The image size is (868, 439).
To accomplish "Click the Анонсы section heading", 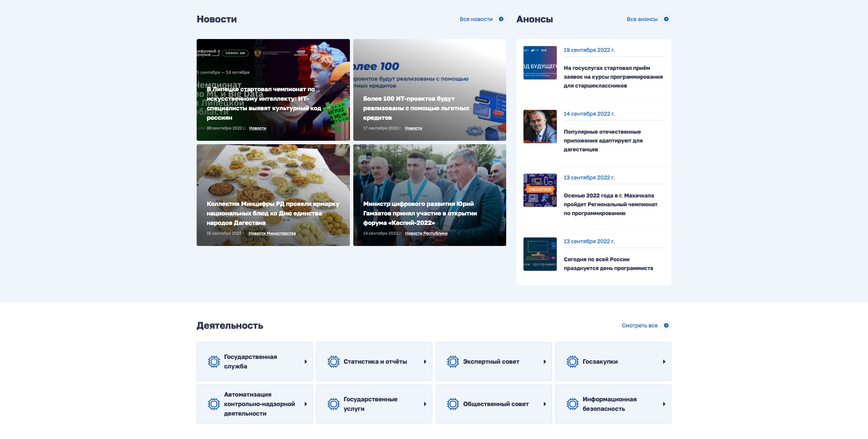I will tap(534, 19).
